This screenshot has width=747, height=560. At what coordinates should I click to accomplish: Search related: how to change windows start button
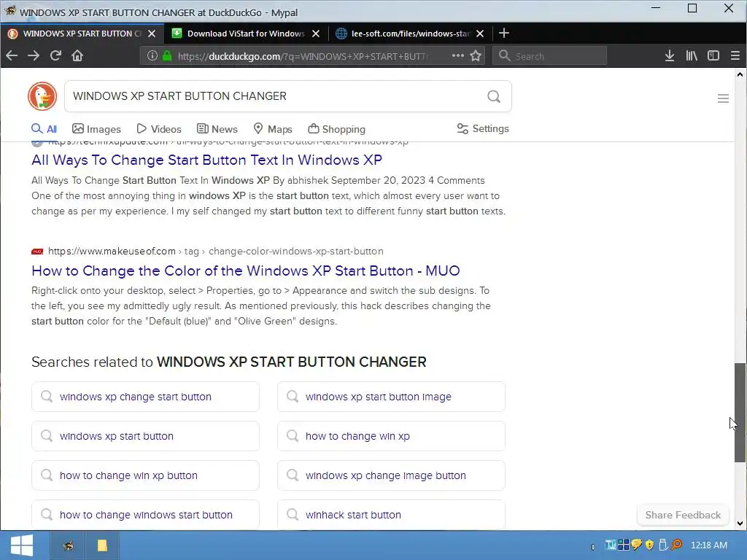point(145,515)
